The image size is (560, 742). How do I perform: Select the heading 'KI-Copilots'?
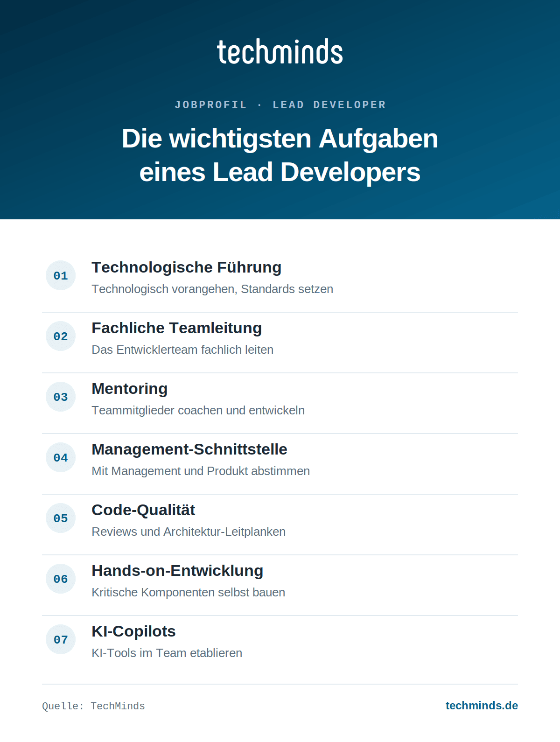click(x=134, y=631)
